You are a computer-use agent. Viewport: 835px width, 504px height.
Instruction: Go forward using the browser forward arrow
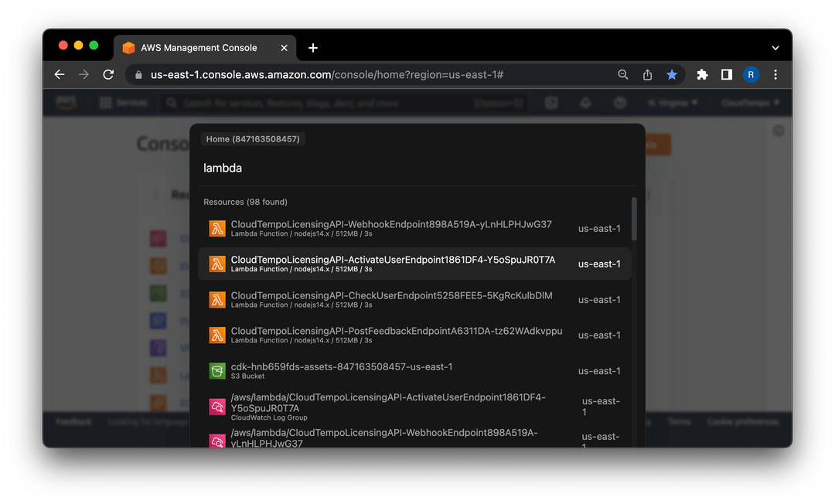(83, 74)
